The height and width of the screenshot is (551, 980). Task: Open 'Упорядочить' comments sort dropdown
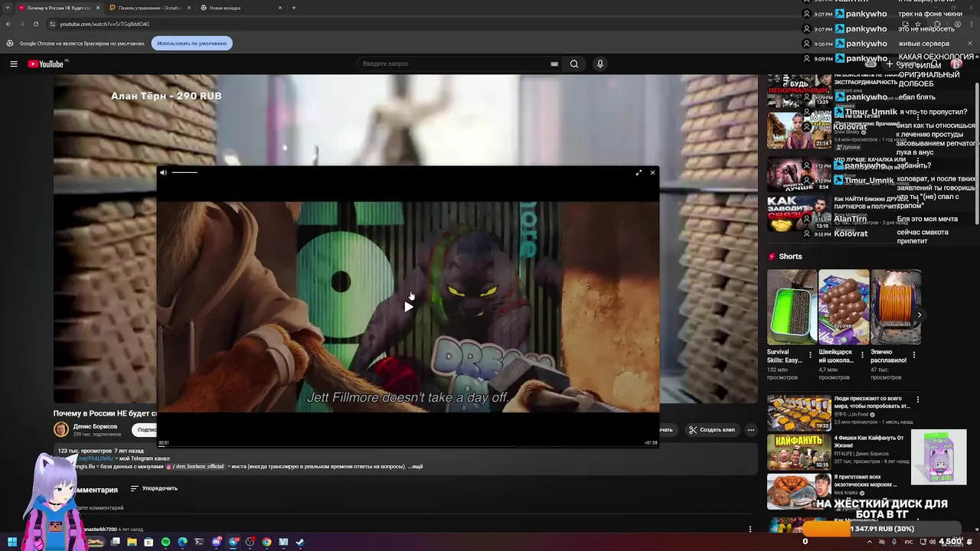(154, 488)
